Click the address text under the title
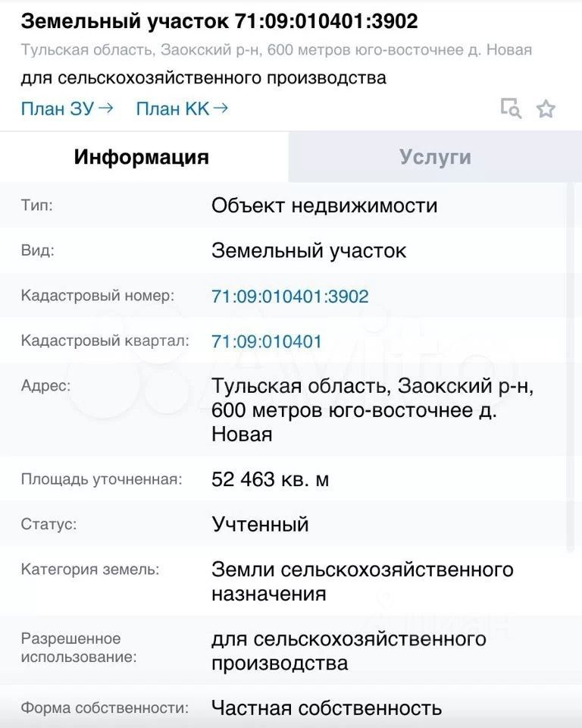582x728 pixels. click(x=276, y=50)
